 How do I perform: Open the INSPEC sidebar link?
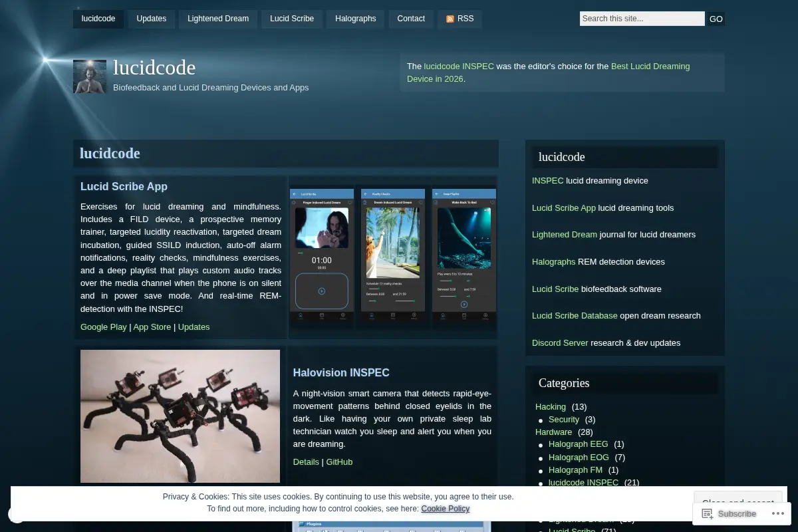pyautogui.click(x=548, y=181)
